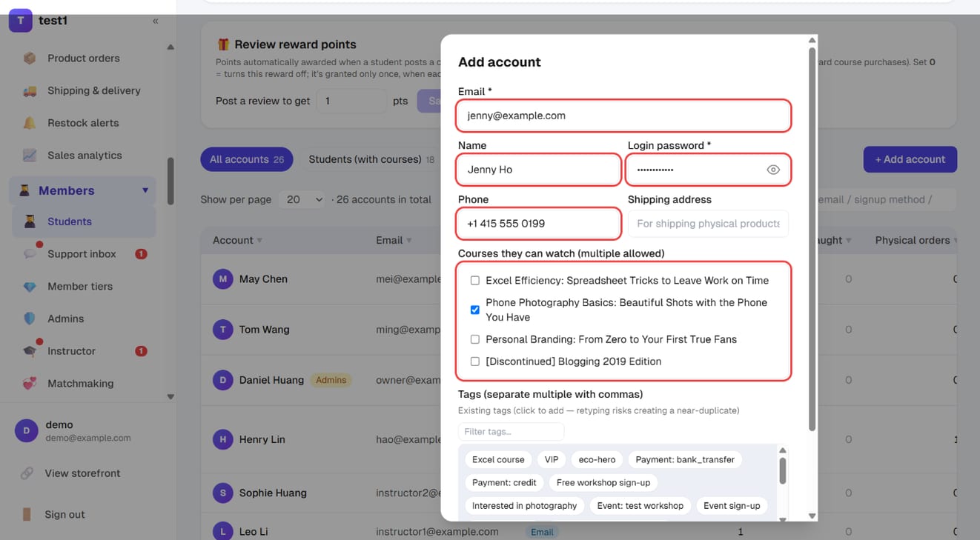Click the View storefront link icon
980x540 pixels.
(27, 473)
